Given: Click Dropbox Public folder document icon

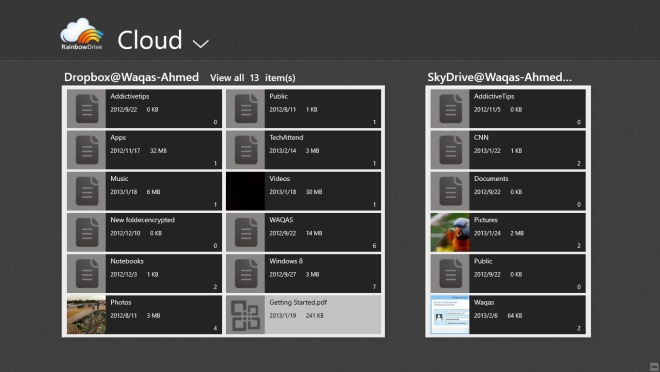Looking at the screenshot, I should point(246,109).
